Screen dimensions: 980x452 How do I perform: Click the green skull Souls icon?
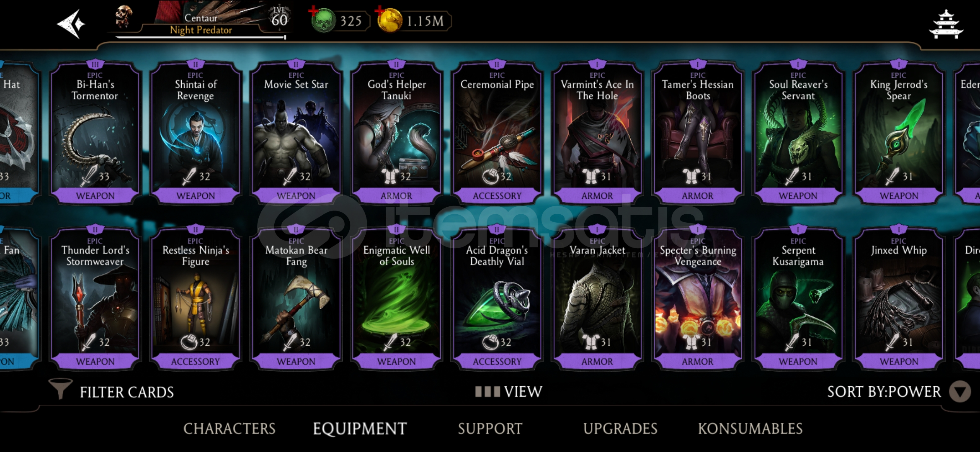(x=324, y=21)
